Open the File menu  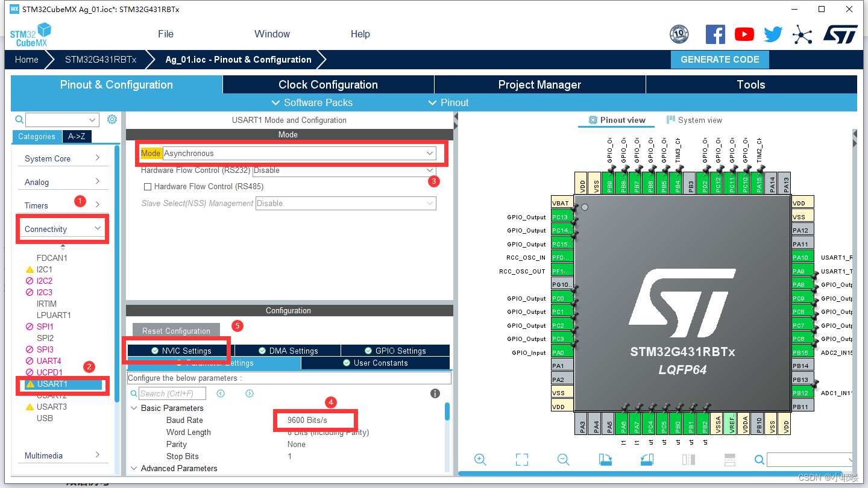pos(166,34)
